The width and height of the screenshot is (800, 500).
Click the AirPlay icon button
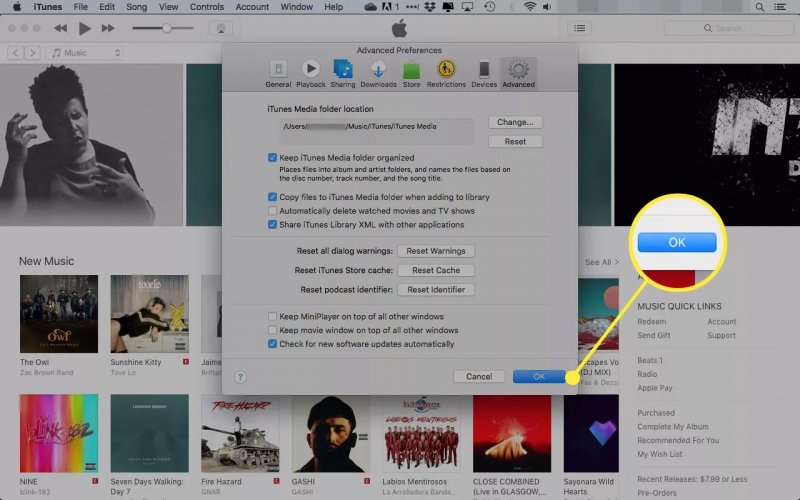pos(221,28)
